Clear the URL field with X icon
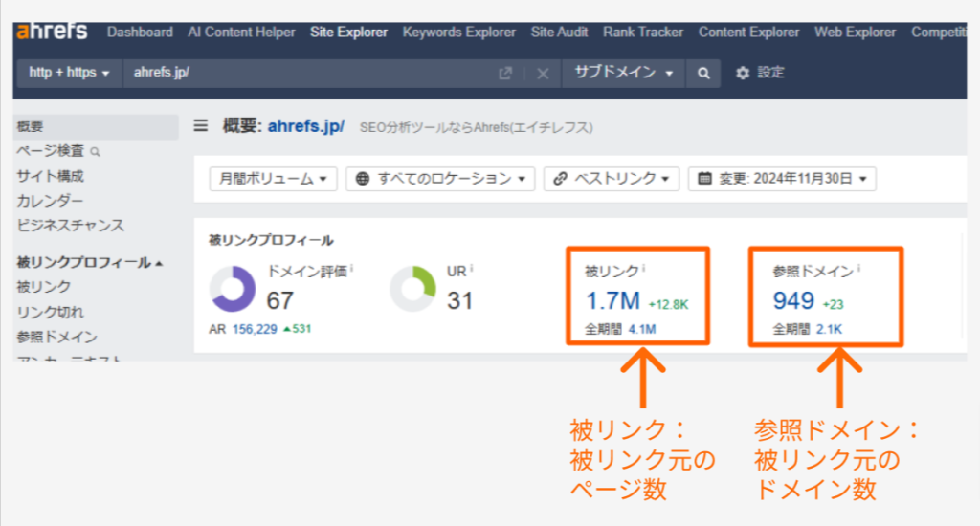 (x=543, y=74)
